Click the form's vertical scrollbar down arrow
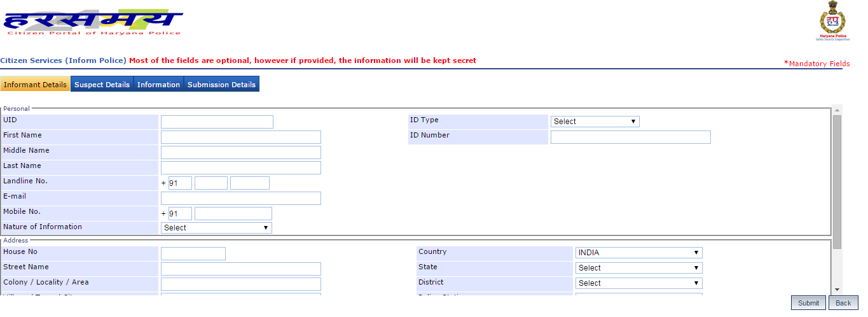 (837, 290)
